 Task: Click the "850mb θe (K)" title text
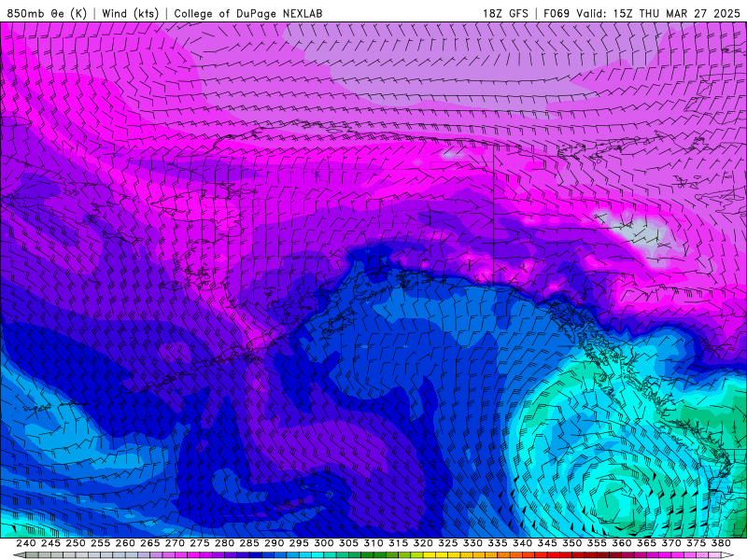tap(48, 13)
